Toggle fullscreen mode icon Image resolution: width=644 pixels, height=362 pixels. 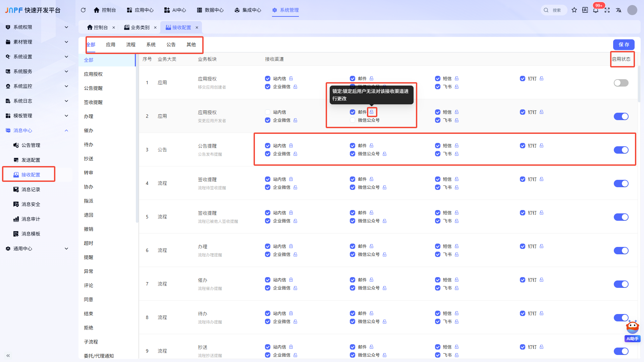[x=607, y=10]
